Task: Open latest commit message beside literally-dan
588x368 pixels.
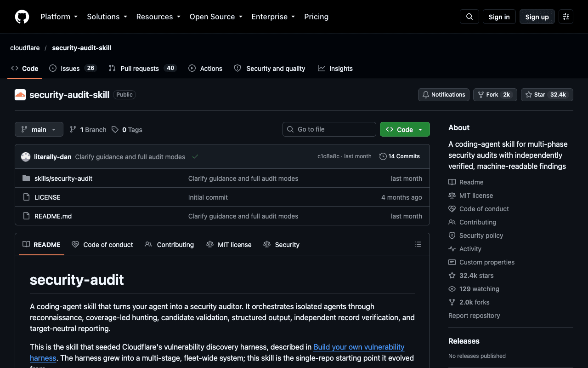Action: (130, 157)
